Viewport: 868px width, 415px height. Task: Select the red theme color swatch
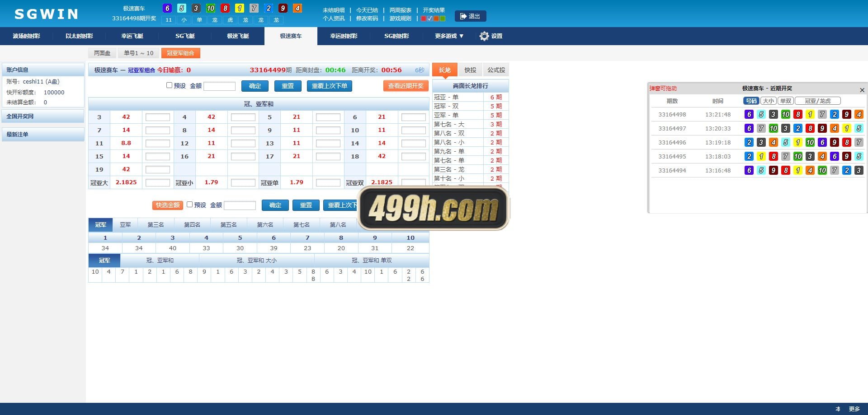pyautogui.click(x=424, y=19)
